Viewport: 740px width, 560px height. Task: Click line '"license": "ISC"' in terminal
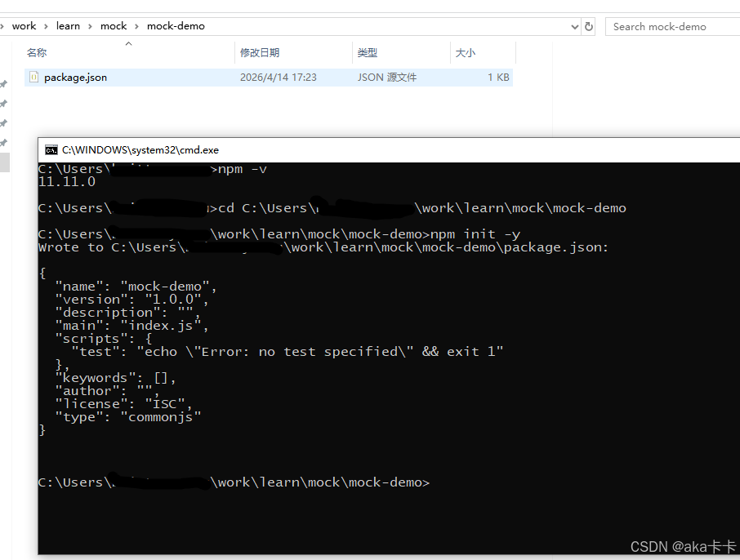[x=123, y=404]
